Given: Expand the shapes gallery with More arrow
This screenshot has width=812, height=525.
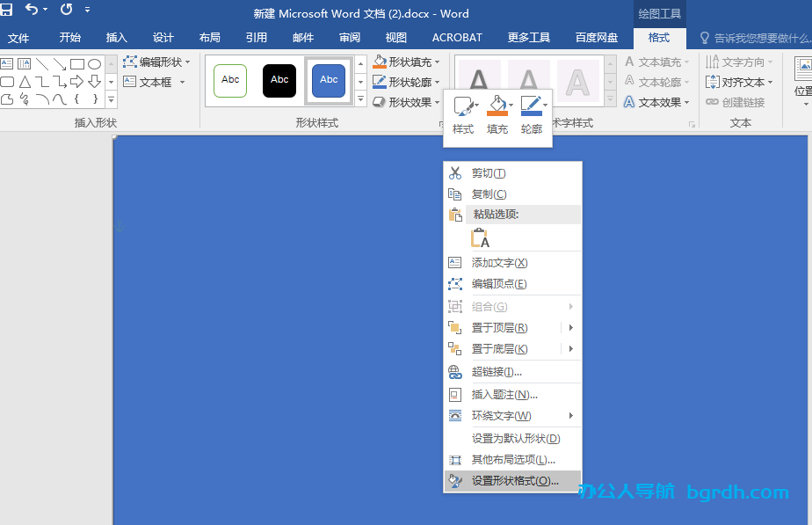Looking at the screenshot, I should tap(112, 99).
